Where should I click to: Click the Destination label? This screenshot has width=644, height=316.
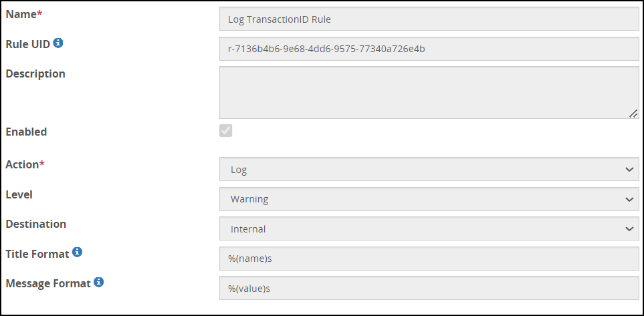tap(35, 224)
